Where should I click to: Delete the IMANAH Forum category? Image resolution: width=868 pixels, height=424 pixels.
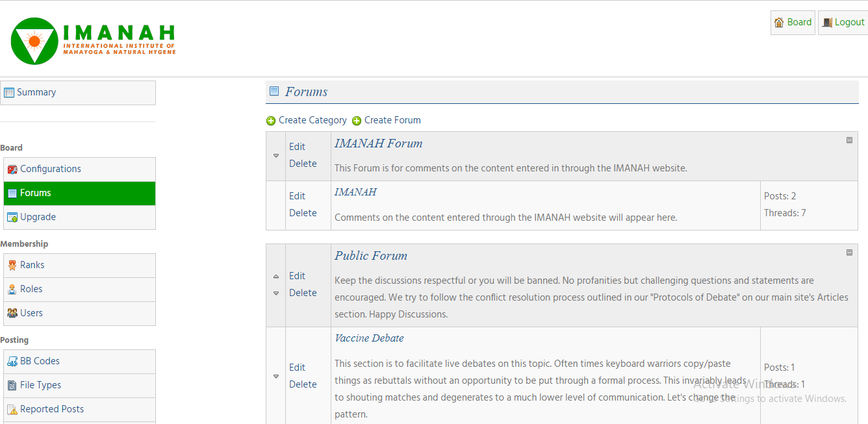pos(303,164)
